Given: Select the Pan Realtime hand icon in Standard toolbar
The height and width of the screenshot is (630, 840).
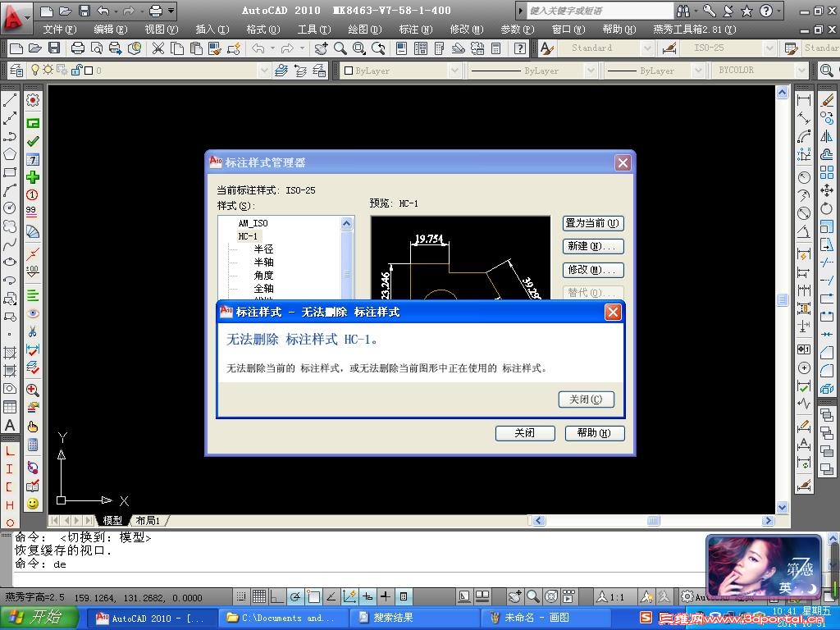Looking at the screenshot, I should point(321,48).
